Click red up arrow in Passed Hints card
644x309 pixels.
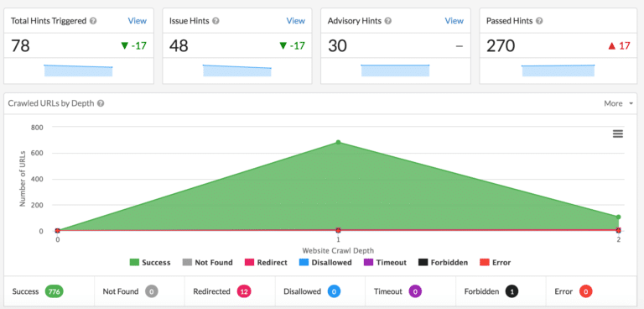612,46
